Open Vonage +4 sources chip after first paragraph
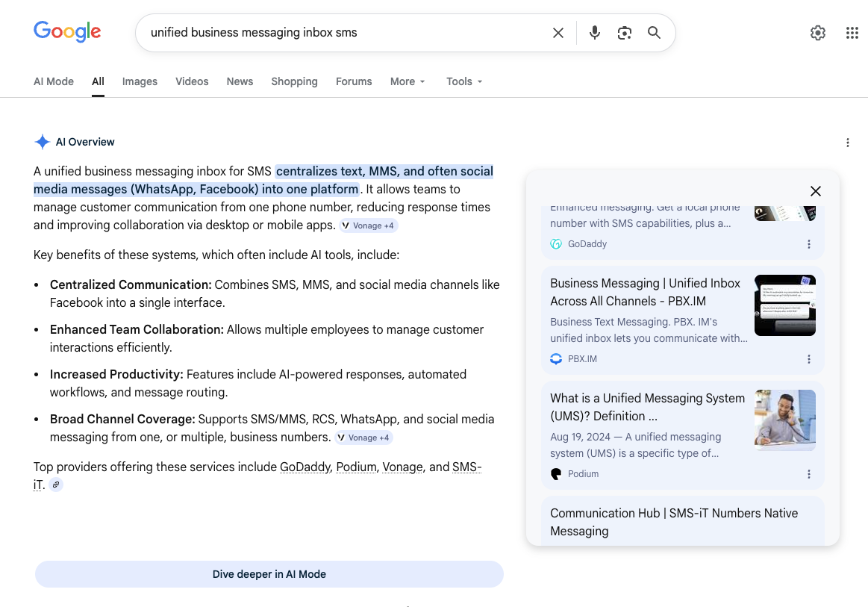The height and width of the screenshot is (607, 868). pos(369,225)
